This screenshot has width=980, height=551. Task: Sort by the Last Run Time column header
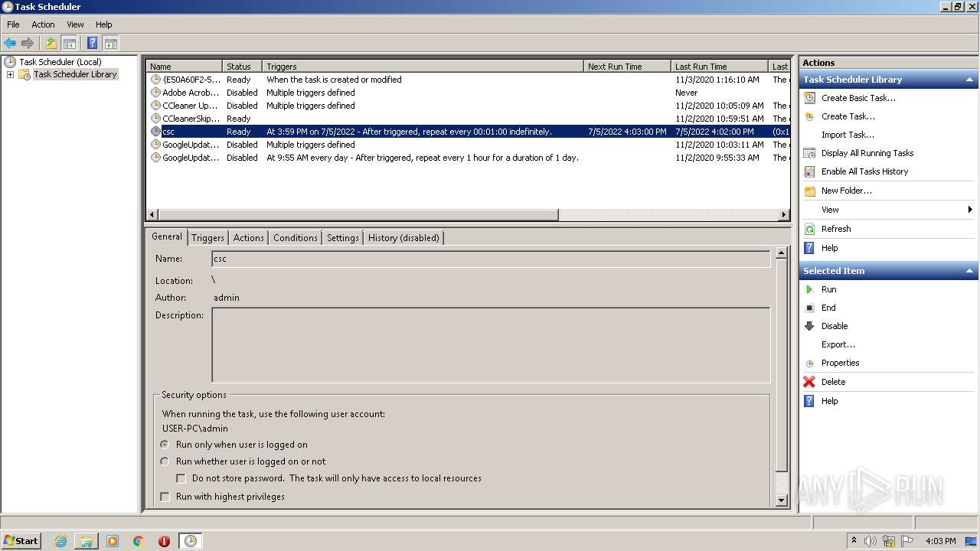coord(720,67)
